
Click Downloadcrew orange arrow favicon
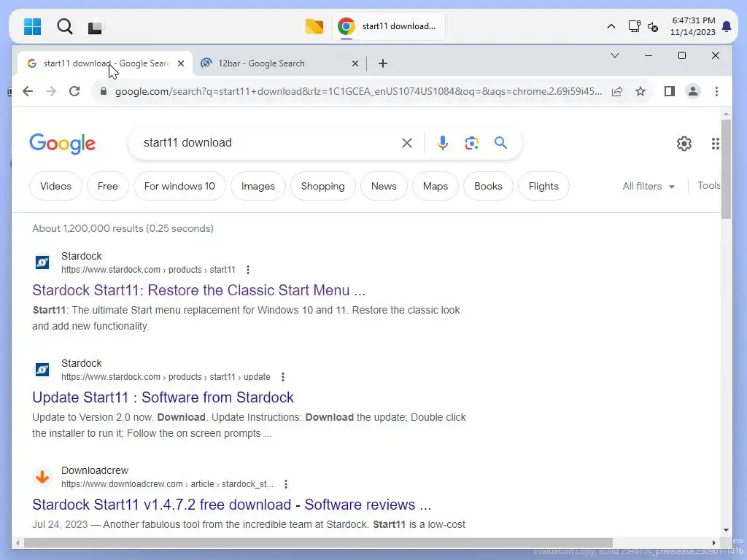[x=42, y=477]
